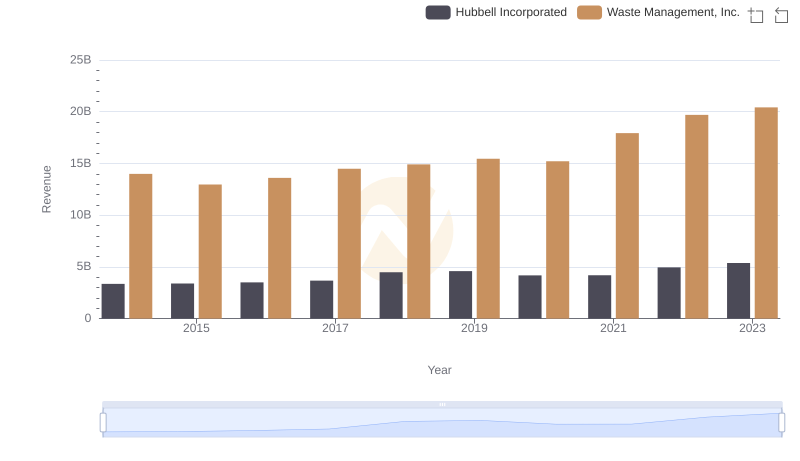Click the zoom reset icon
Image resolution: width=800 pixels, height=461 pixels.
pyautogui.click(x=781, y=15)
